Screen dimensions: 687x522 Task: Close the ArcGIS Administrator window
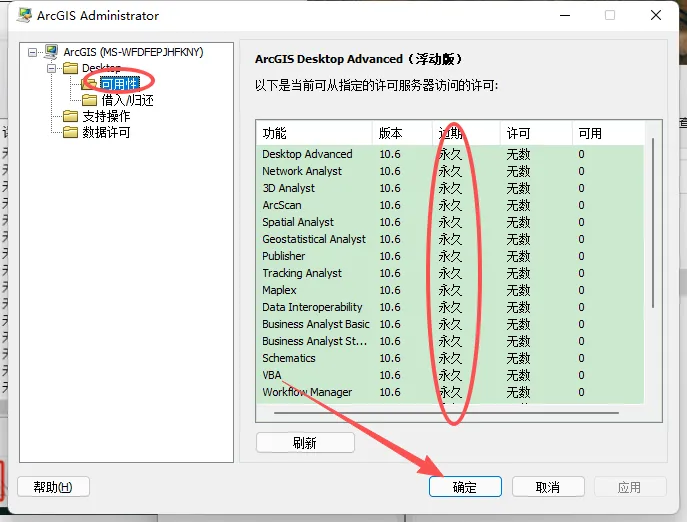[x=656, y=15]
